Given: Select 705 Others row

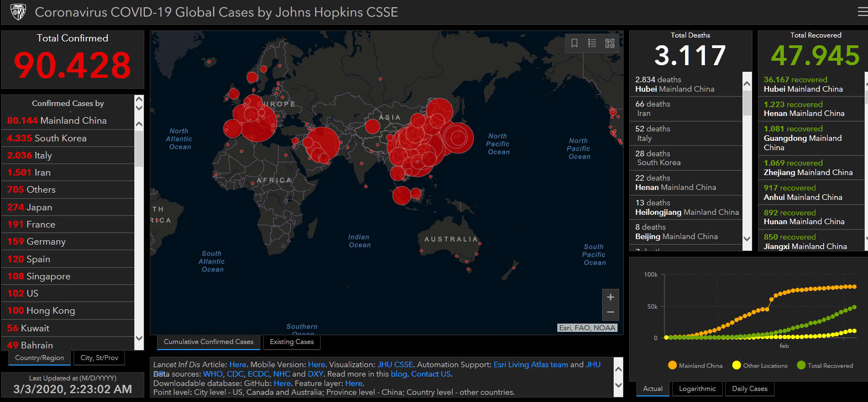Looking at the screenshot, I should (68, 189).
